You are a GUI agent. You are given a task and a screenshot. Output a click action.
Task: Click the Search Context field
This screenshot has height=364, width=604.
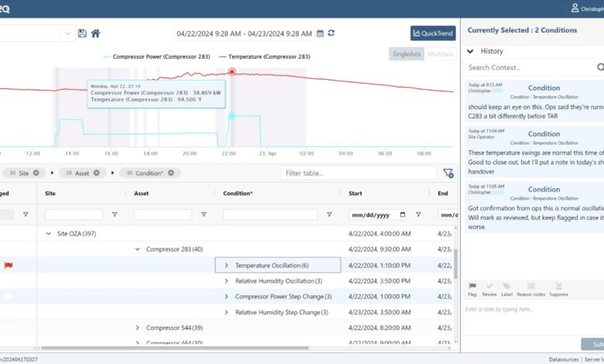pyautogui.click(x=530, y=67)
